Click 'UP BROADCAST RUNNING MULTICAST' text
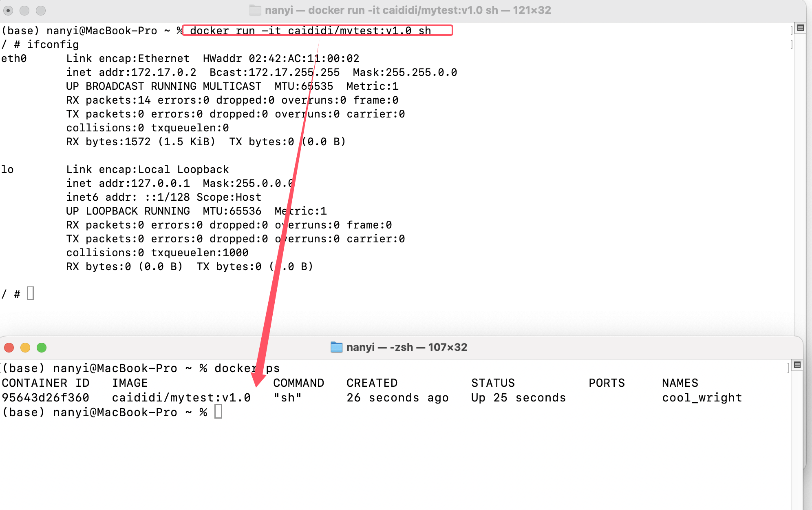This screenshot has height=510, width=812. tap(164, 86)
